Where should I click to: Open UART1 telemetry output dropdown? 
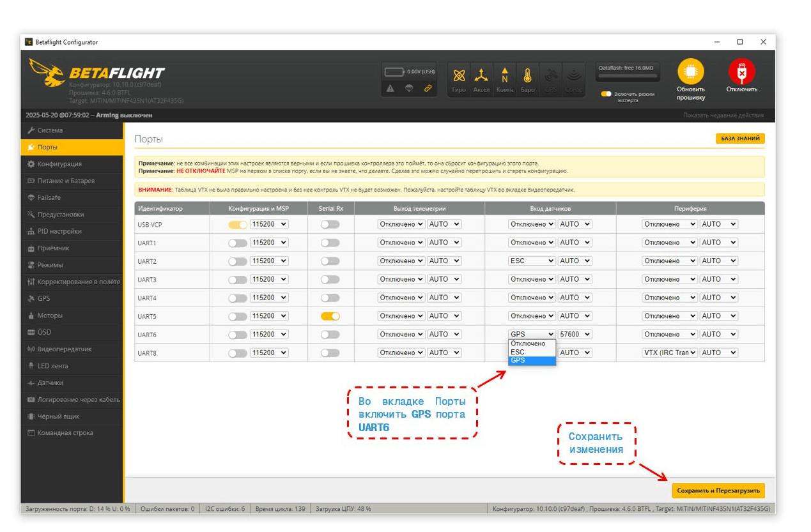(x=401, y=243)
